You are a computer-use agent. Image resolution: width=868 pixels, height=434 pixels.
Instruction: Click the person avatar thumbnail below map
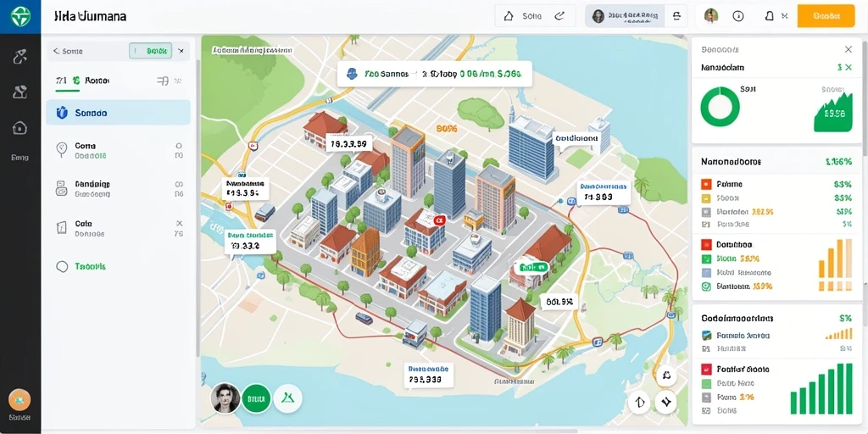pyautogui.click(x=225, y=398)
